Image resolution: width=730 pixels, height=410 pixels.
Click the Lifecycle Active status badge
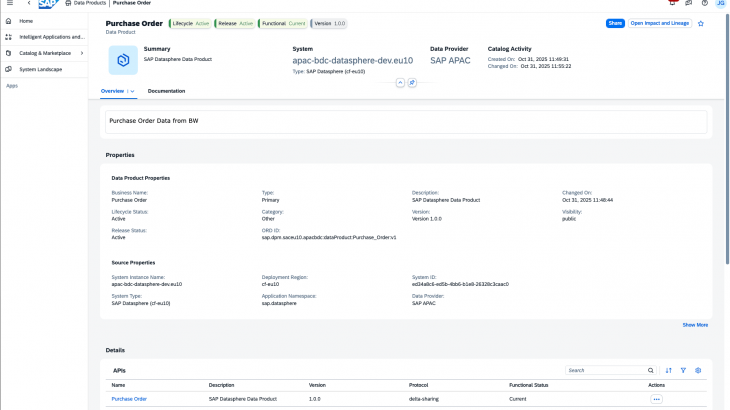[x=190, y=23]
